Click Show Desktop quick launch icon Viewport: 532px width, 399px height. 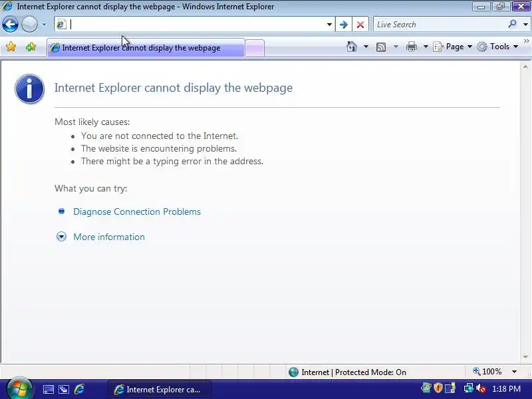48,389
